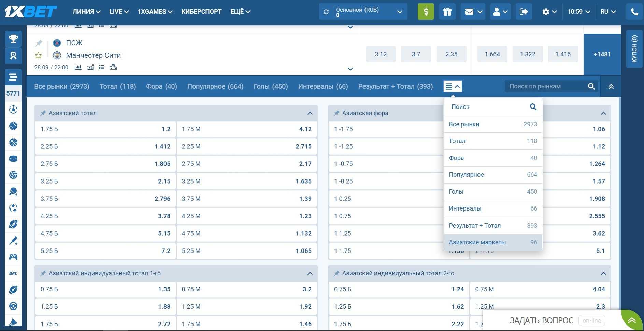Open the gift bonuses icon

point(447,12)
